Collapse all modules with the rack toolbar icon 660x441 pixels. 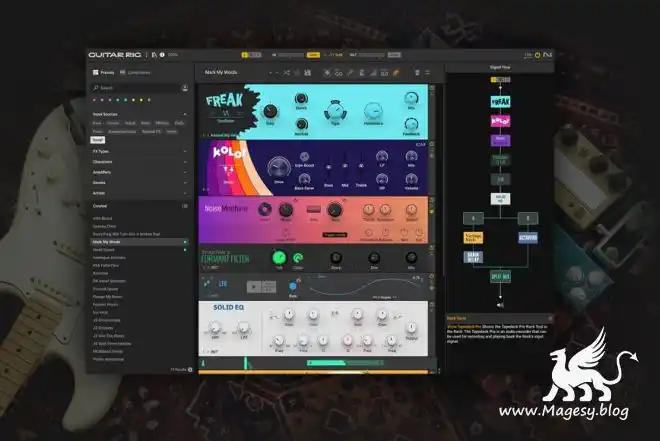[428, 73]
